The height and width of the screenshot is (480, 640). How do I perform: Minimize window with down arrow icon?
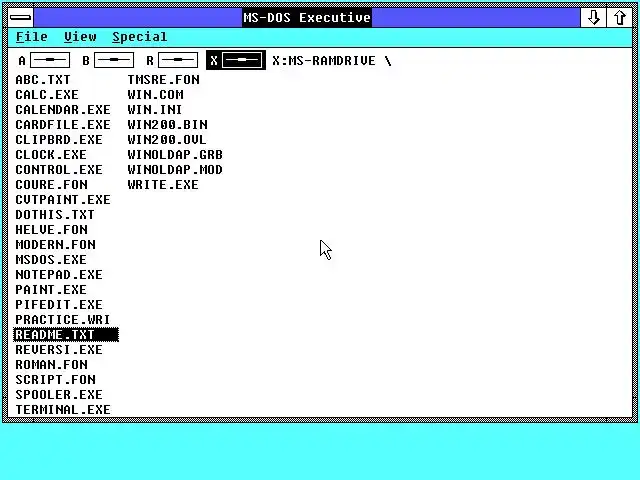point(593,18)
